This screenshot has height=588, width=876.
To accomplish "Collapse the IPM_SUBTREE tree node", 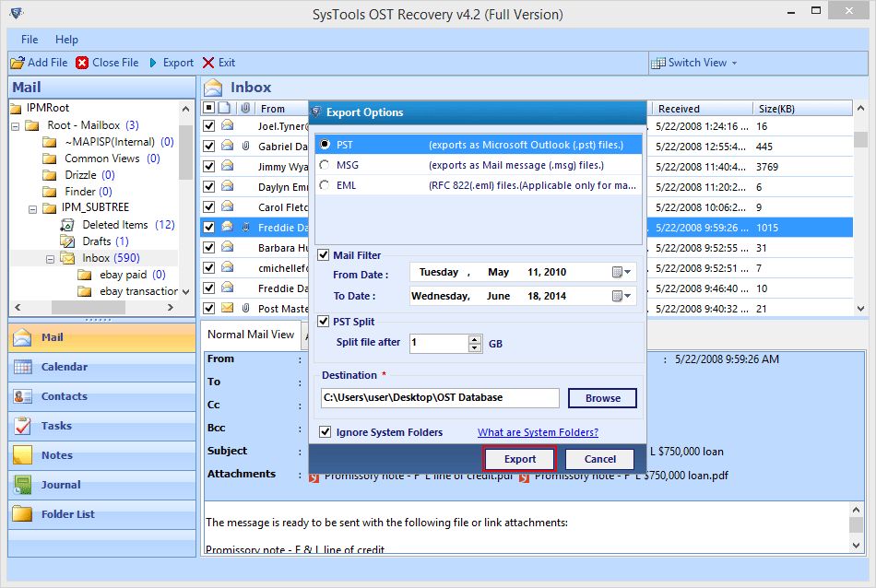I will [32, 209].
